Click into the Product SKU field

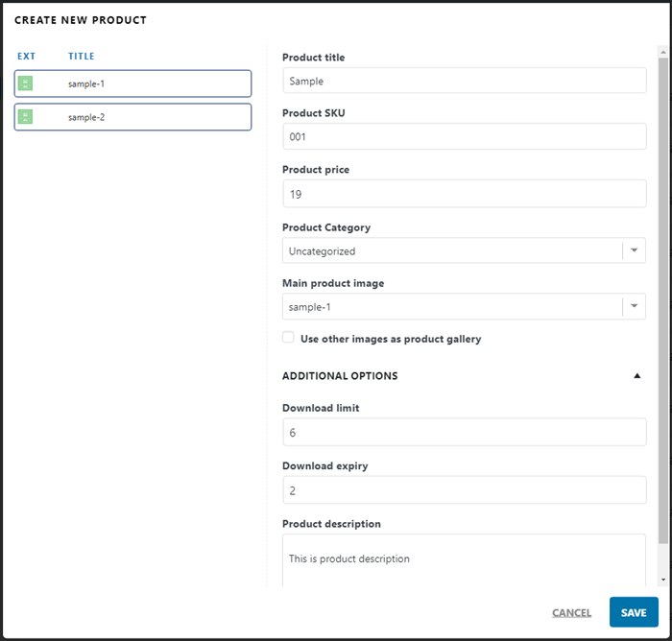tap(464, 136)
